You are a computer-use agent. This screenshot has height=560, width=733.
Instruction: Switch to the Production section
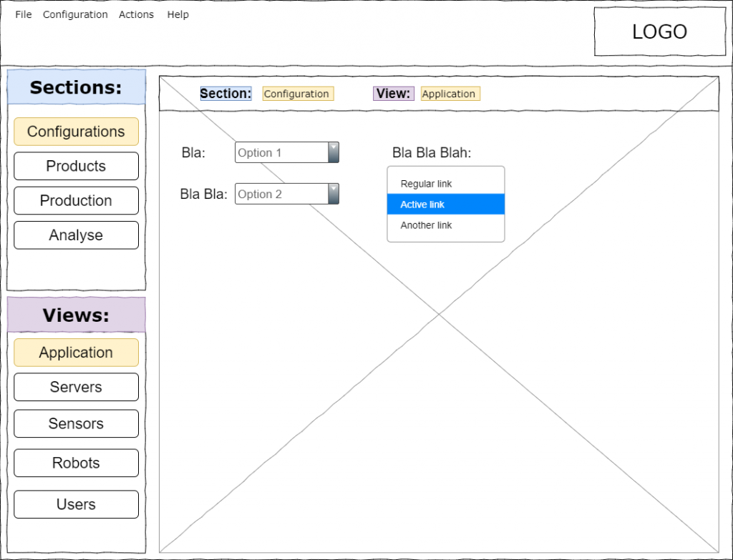tap(76, 201)
